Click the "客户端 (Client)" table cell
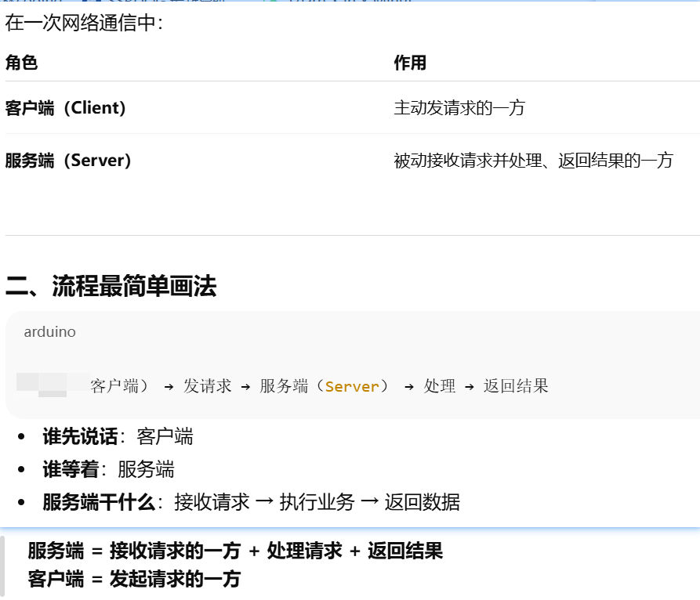This screenshot has height=600, width=700. [65, 108]
